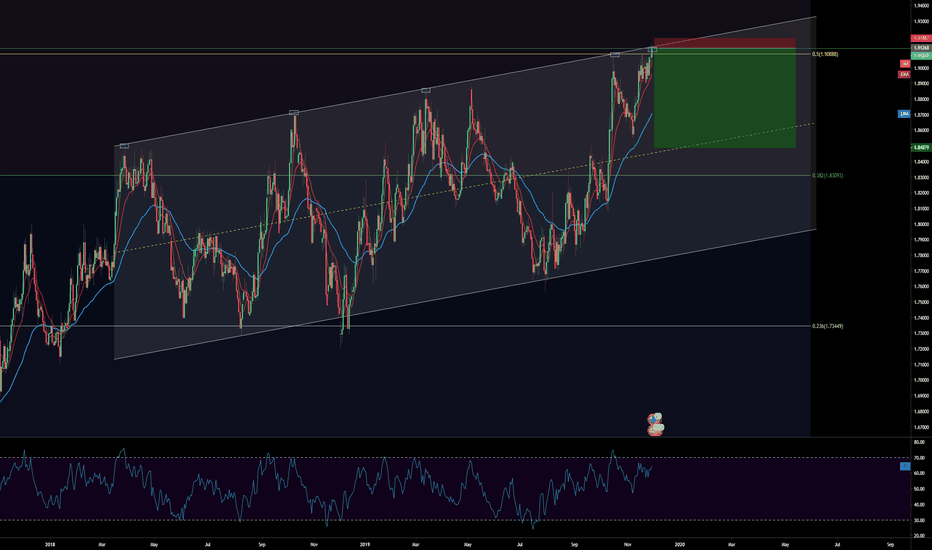Click the blue EMA label on price axis
Image resolution: width=932 pixels, height=550 pixels.
pyautogui.click(x=903, y=114)
